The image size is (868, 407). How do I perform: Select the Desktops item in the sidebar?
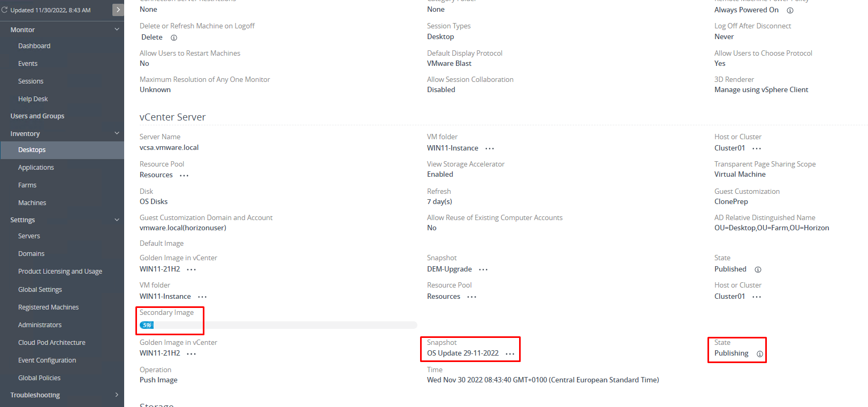[x=32, y=150]
